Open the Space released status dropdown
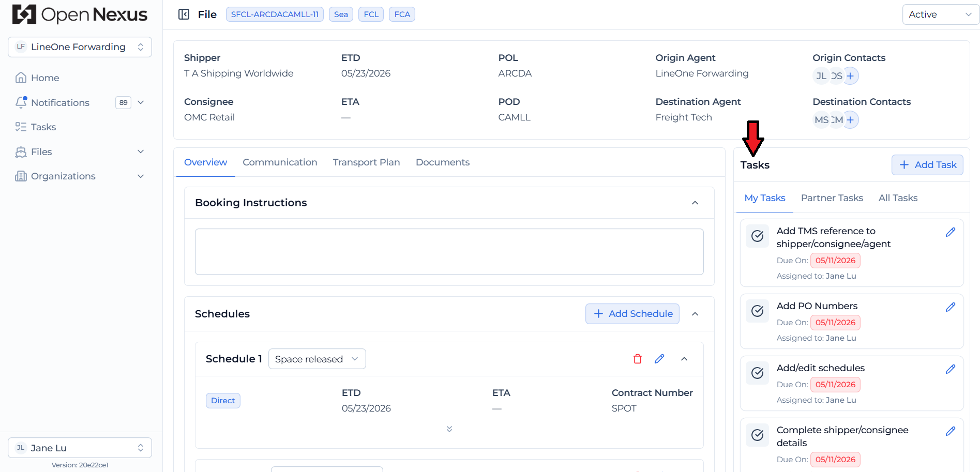The width and height of the screenshot is (980, 472). pyautogui.click(x=317, y=359)
